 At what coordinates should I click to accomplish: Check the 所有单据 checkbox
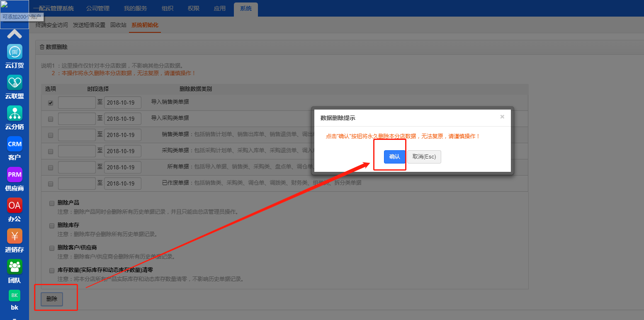click(51, 168)
